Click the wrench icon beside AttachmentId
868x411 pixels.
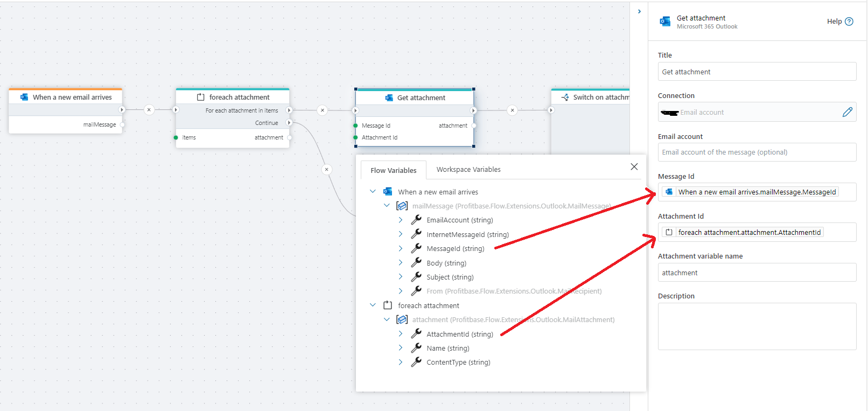416,334
